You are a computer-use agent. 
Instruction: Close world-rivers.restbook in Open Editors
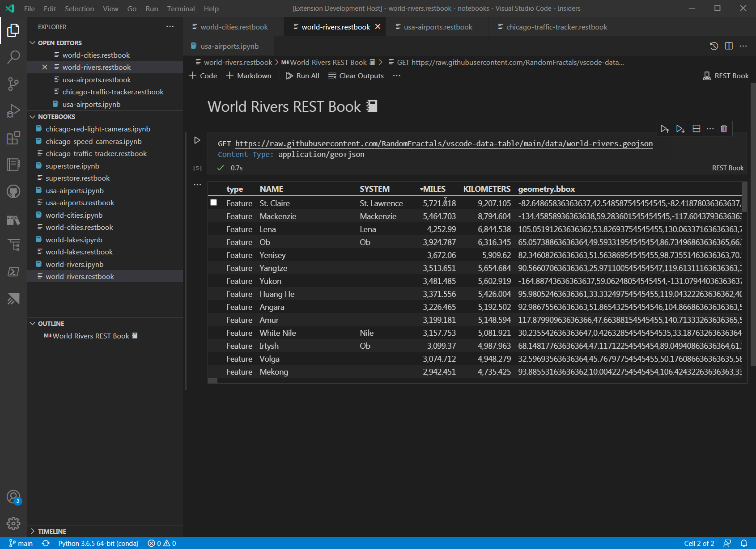(45, 67)
